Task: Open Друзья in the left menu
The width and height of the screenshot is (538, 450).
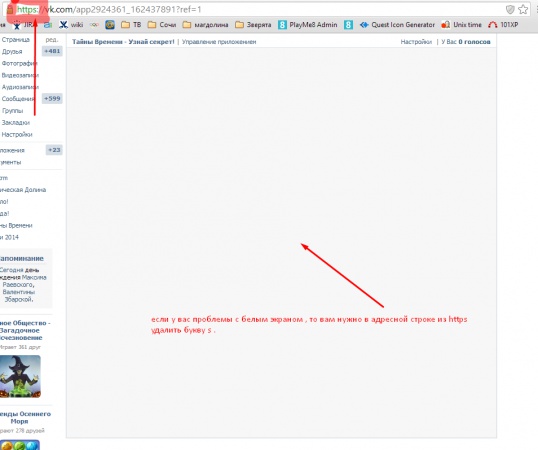Action: (x=12, y=51)
